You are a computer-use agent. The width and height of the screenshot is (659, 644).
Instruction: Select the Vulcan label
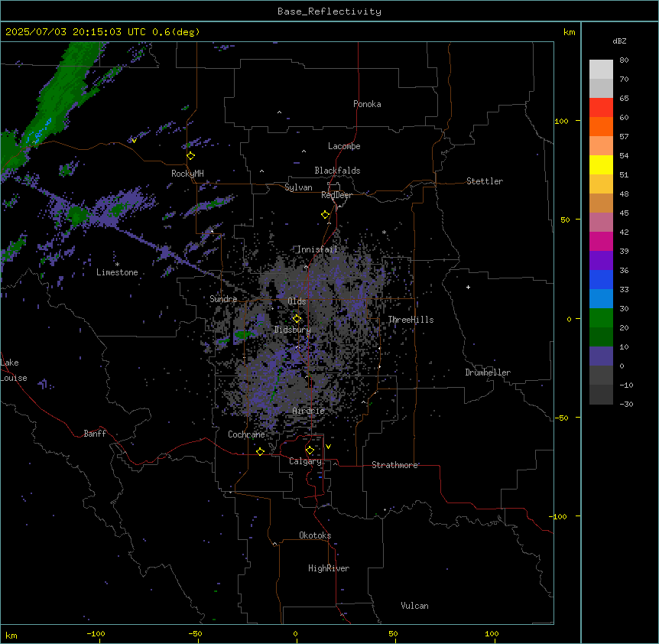pyautogui.click(x=415, y=606)
